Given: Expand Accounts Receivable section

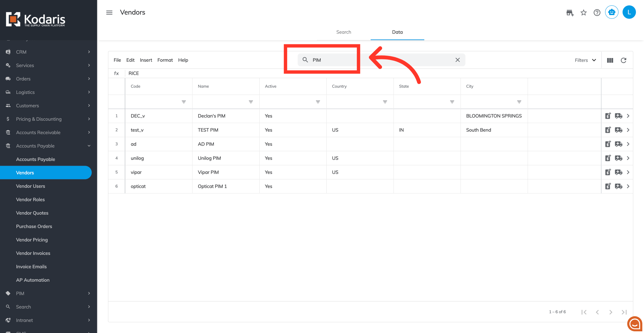Looking at the screenshot, I should click(x=48, y=132).
